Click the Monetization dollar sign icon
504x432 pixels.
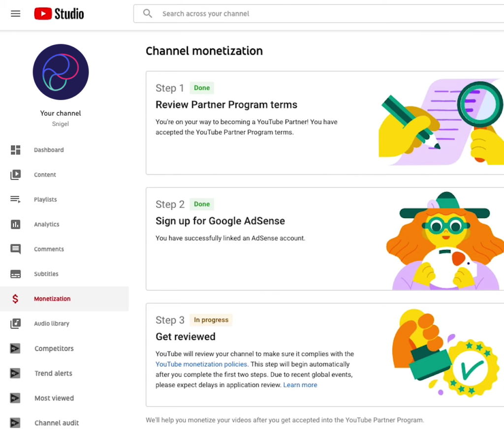click(x=15, y=299)
